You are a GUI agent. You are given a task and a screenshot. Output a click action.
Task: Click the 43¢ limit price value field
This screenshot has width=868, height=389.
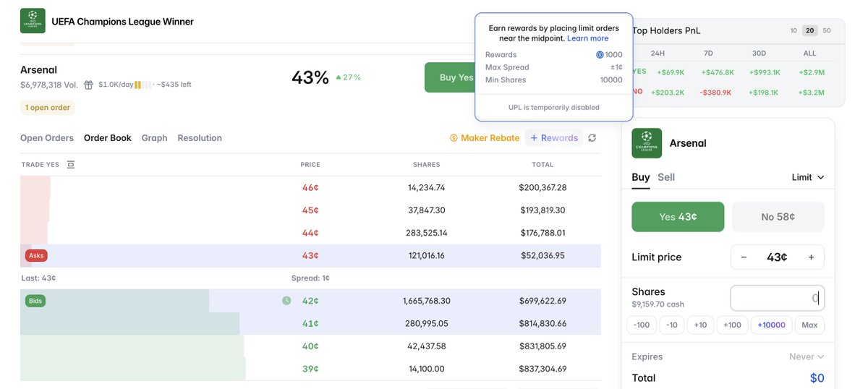point(777,257)
